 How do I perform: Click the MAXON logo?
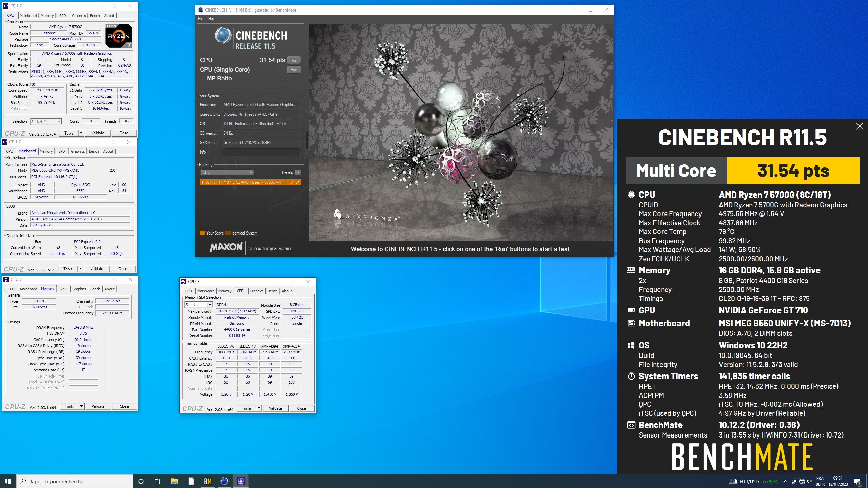pos(226,247)
